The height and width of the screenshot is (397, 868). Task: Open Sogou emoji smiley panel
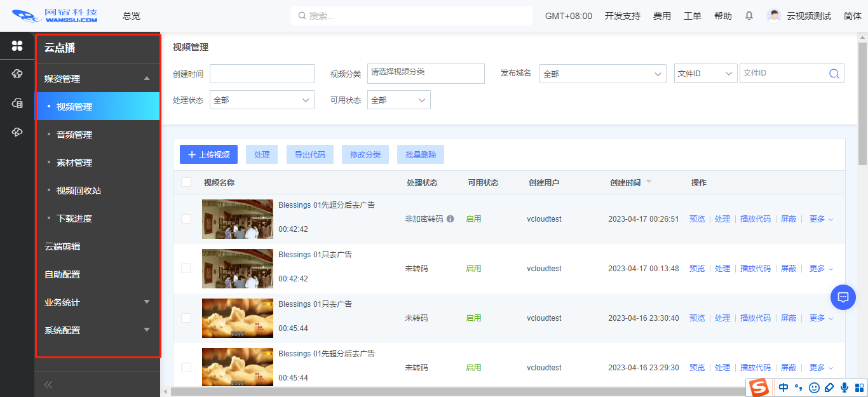pos(815,387)
